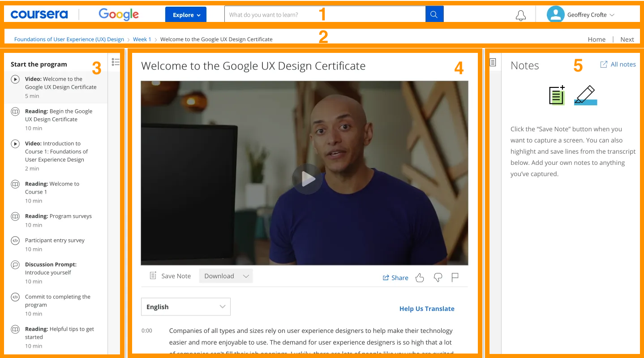
Task: Go to Foundations of User Experience (UX) Design breadcrumb
Action: pyautogui.click(x=69, y=39)
